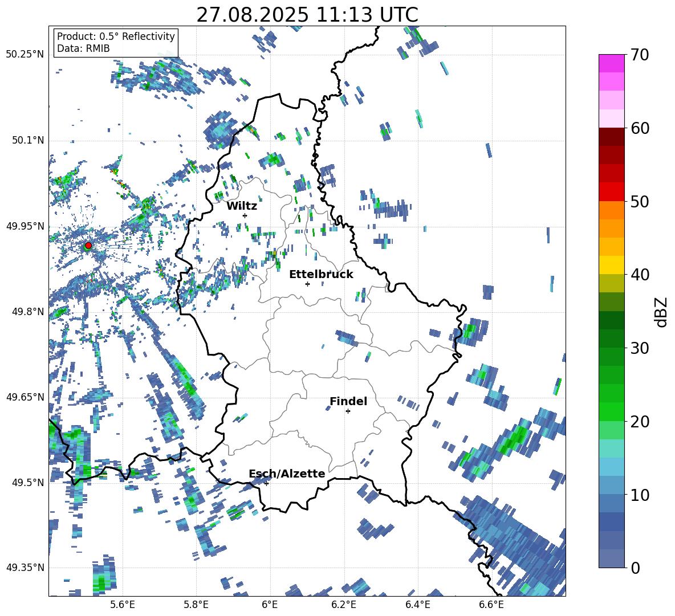Pick the dark maroon swatch below 60 dBZ
Viewport: 675px width, 616px height.
click(x=611, y=137)
